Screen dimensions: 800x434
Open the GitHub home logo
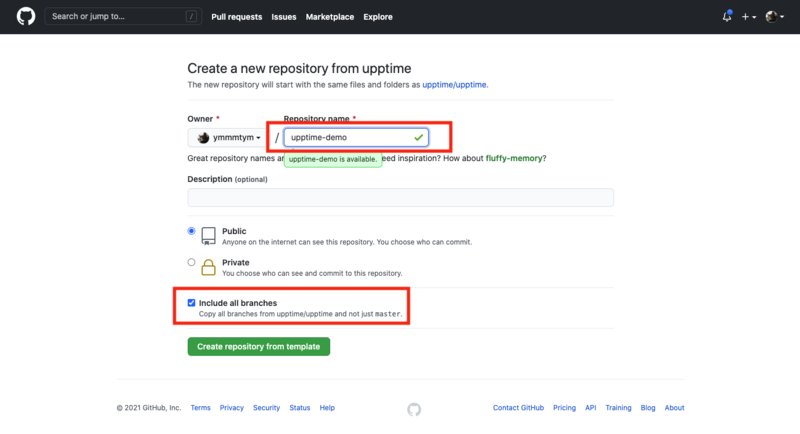pyautogui.click(x=26, y=16)
